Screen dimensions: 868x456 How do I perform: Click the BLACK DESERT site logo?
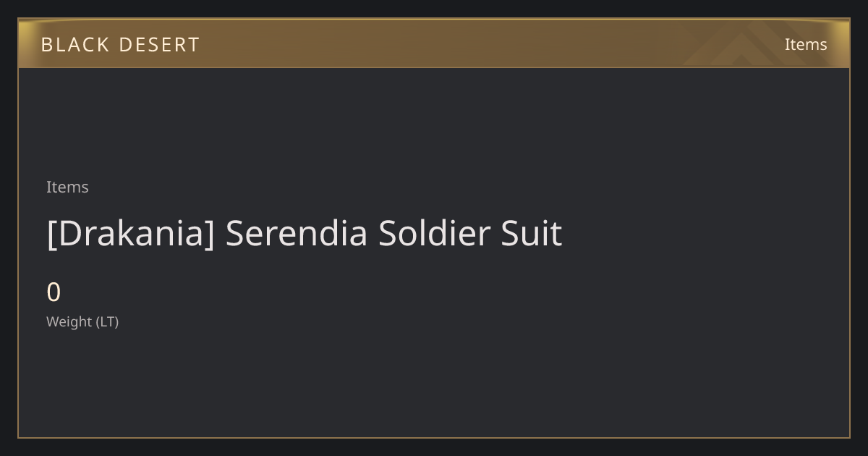coord(120,44)
